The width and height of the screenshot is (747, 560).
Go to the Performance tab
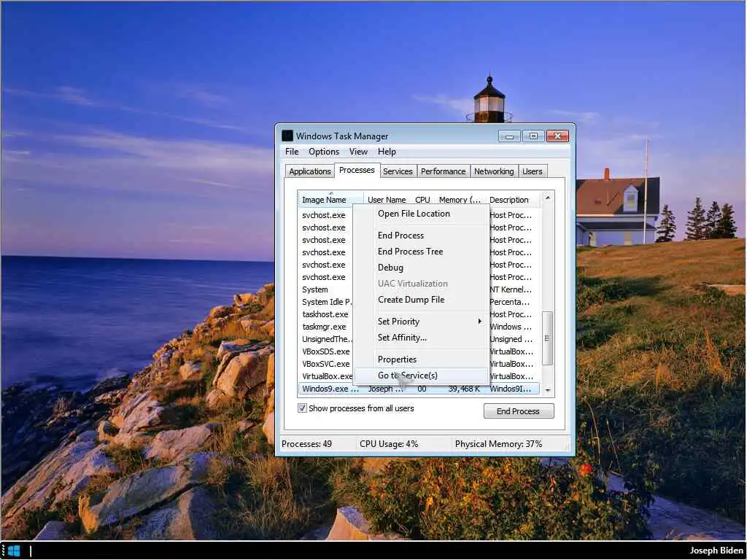click(443, 171)
